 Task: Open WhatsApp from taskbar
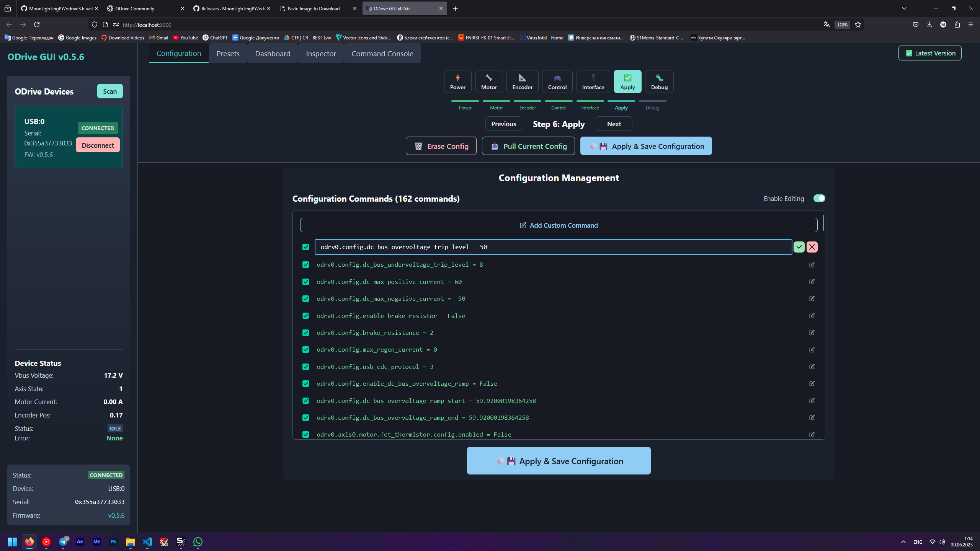tap(198, 542)
